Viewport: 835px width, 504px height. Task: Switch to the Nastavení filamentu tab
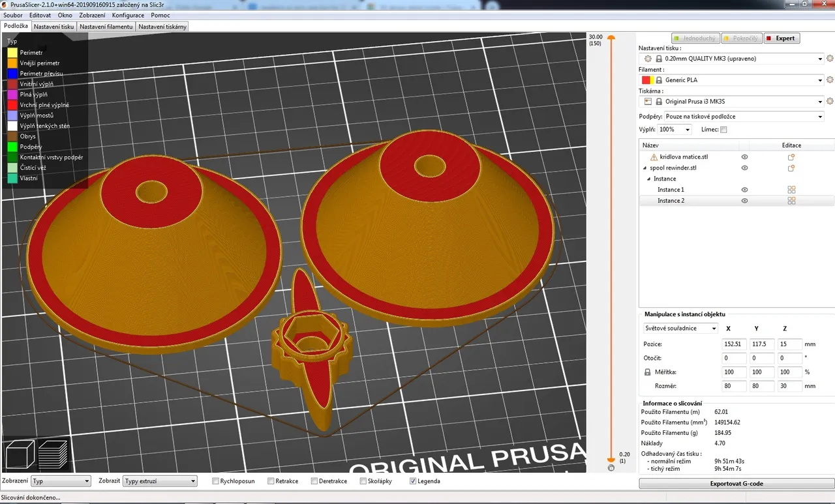pyautogui.click(x=106, y=27)
